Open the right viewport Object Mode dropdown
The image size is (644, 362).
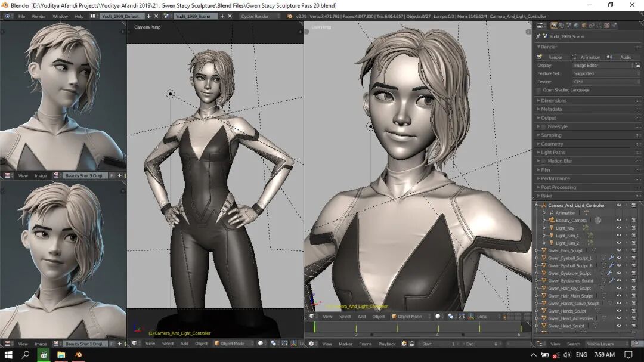click(411, 317)
